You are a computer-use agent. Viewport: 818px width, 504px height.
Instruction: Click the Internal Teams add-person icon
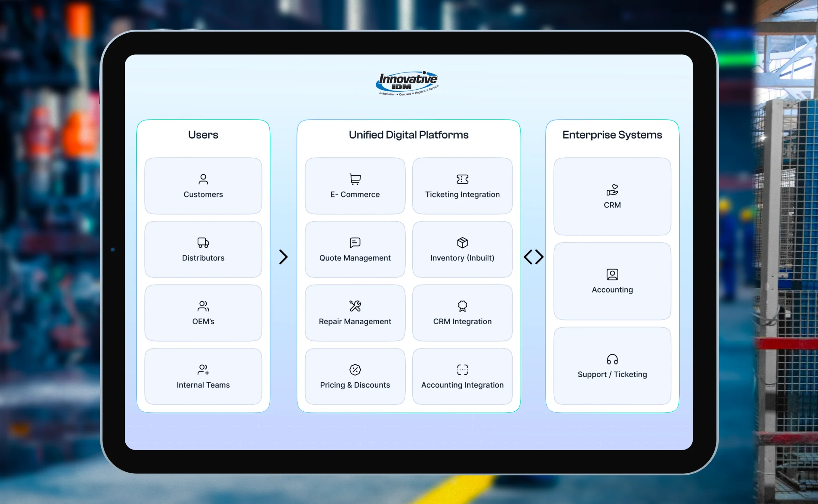pos(203,370)
